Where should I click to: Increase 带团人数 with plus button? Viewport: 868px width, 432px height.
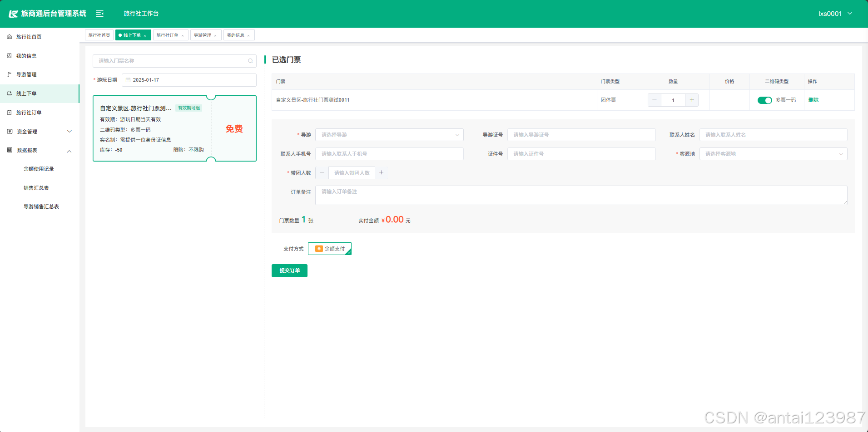[x=382, y=172]
